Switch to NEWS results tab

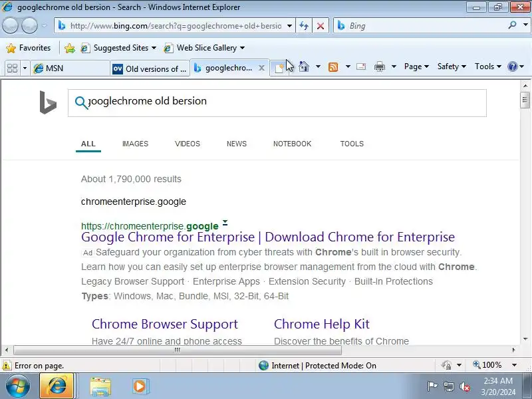[x=237, y=144]
